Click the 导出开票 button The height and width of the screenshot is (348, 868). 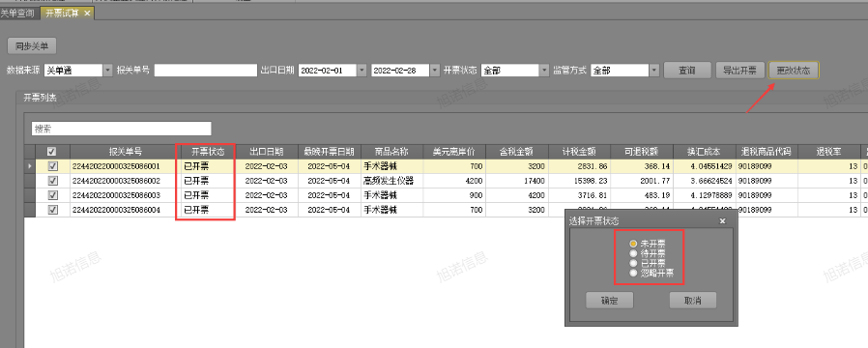coord(740,71)
